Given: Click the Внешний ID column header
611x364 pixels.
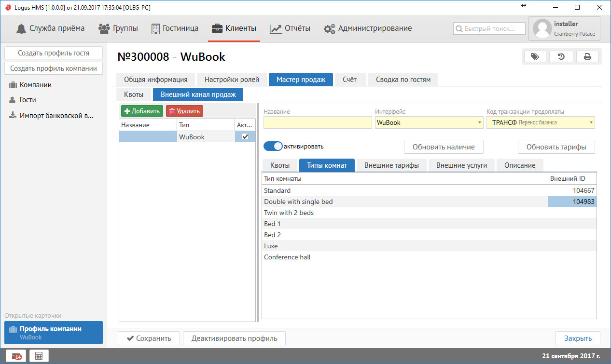Looking at the screenshot, I should point(572,179).
